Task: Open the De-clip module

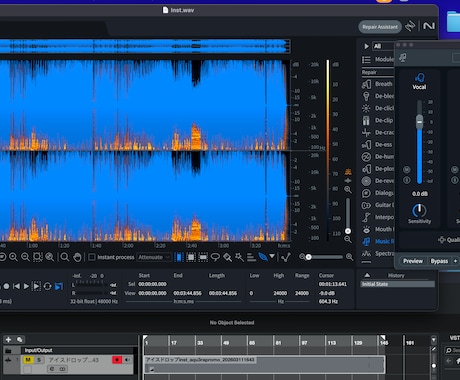Action: click(377, 120)
